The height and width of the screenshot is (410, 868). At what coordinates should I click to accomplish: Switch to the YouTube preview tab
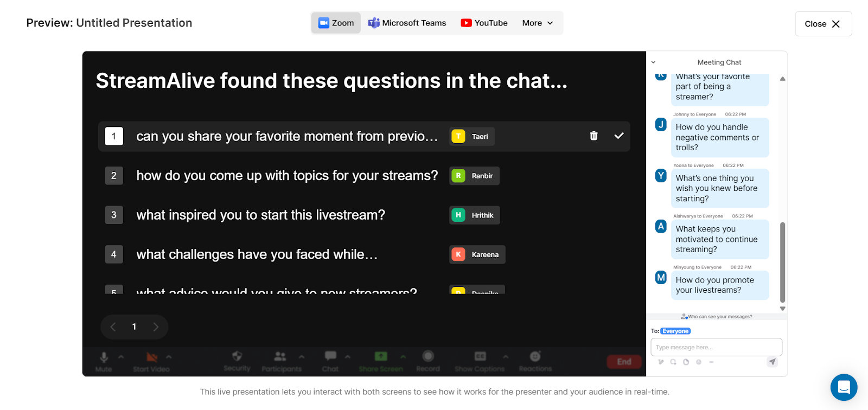[x=484, y=23]
